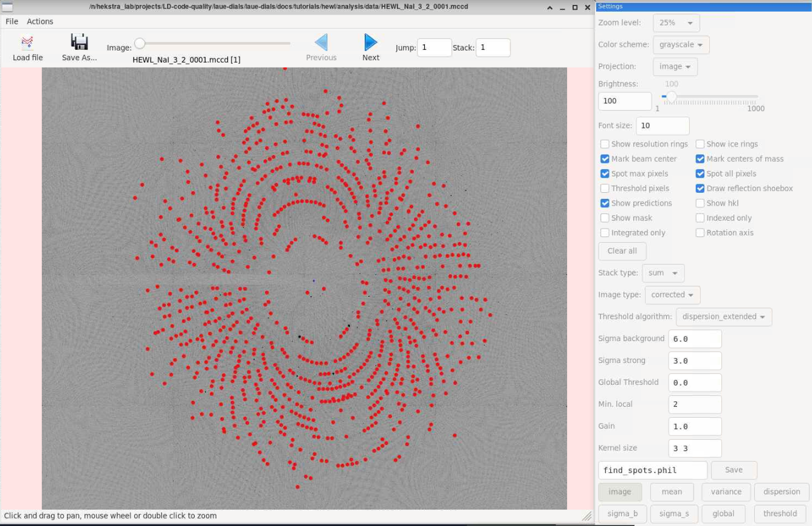Advance with the Next arrow icon

coord(371,42)
